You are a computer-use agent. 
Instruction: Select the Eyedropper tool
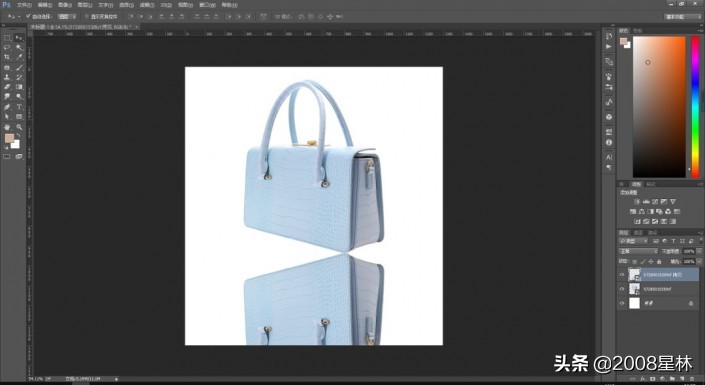pyautogui.click(x=19, y=58)
